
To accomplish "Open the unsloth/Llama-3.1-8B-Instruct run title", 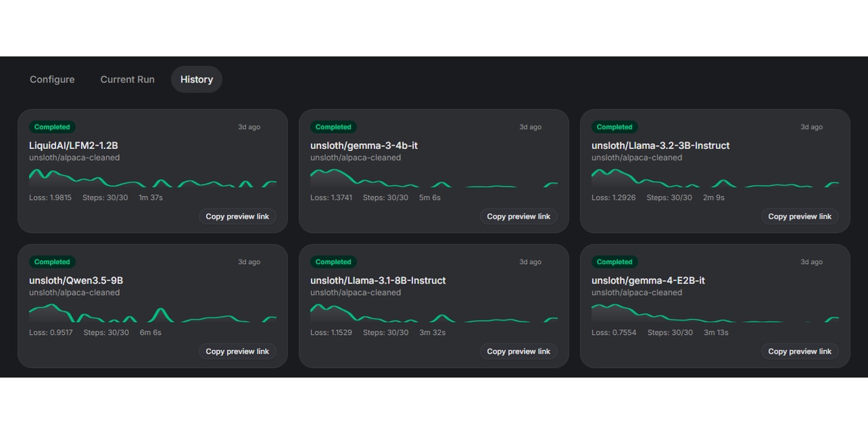I will coord(378,281).
